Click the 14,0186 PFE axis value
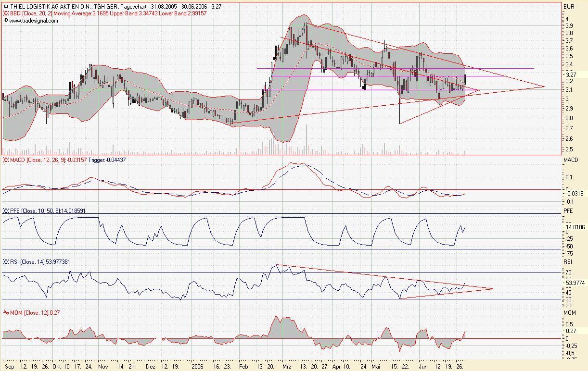The image size is (588, 371). (576, 226)
